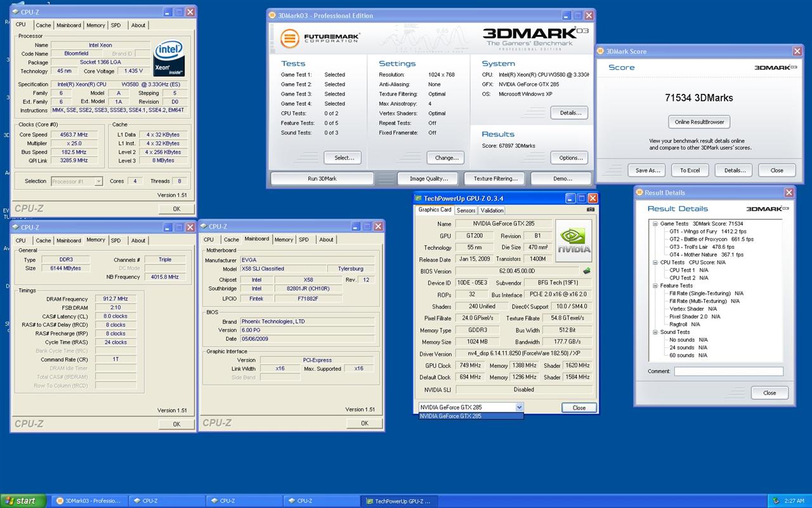Click Image Quality button in 3DMark03
The image size is (812, 508).
[x=429, y=178]
